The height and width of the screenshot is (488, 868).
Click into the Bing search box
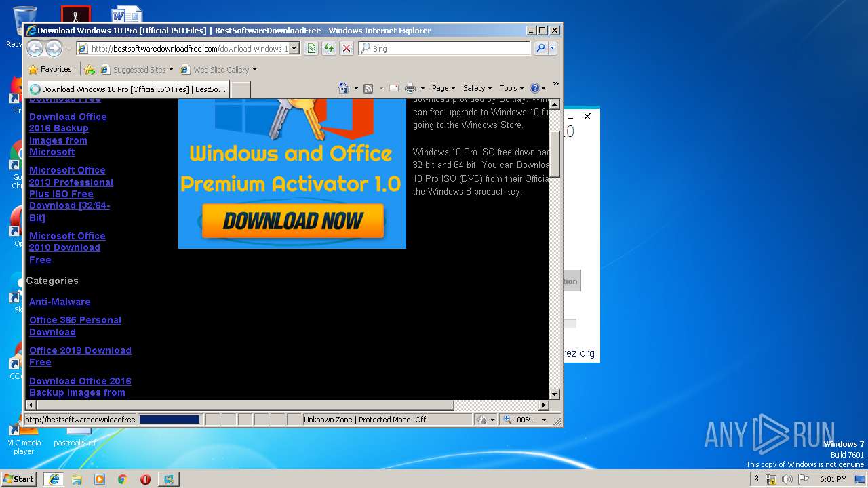click(445, 48)
